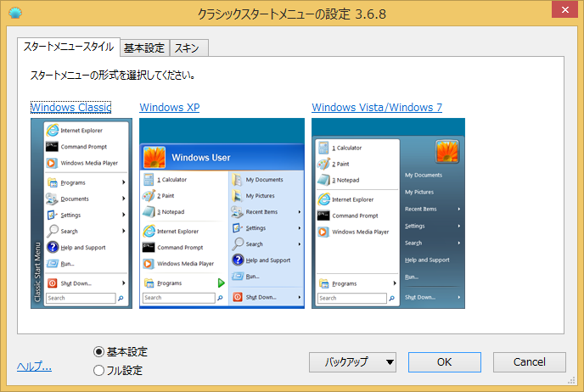Click the Windows Vista/Windows 7 preview image

(x=388, y=213)
